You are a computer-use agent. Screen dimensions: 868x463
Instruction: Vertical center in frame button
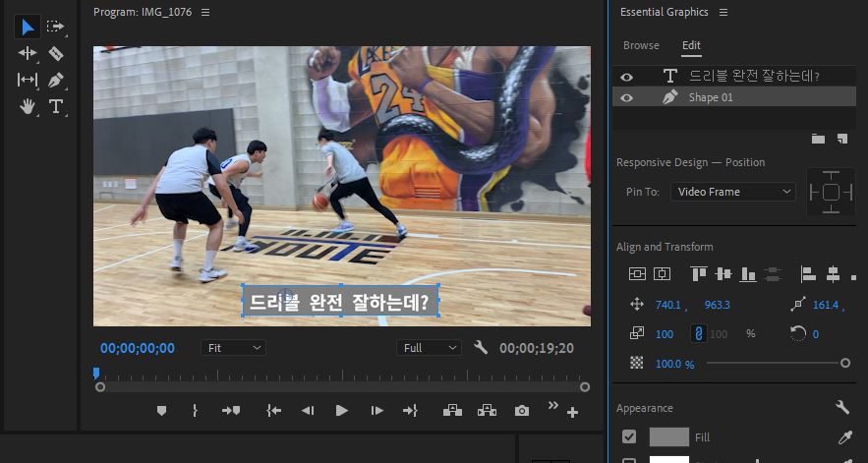[637, 273]
